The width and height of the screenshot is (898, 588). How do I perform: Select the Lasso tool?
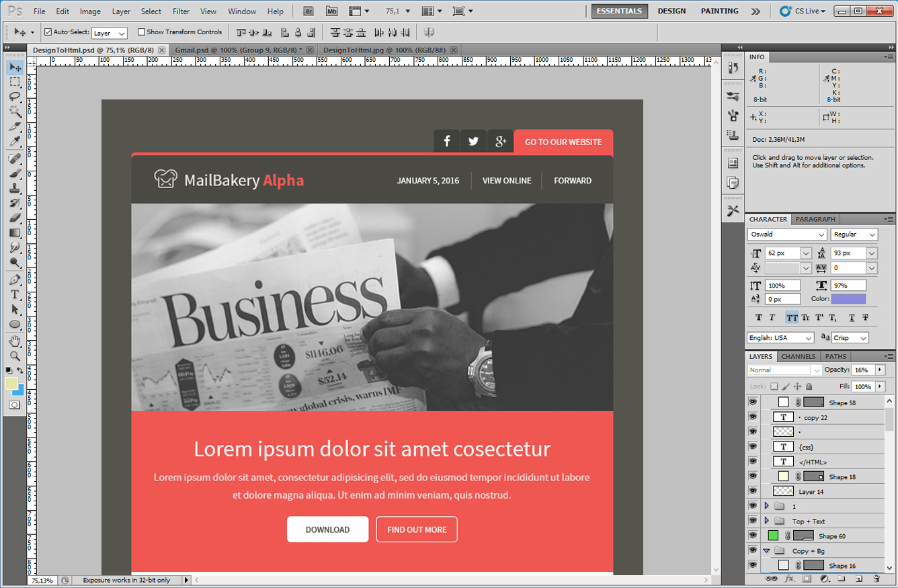click(15, 97)
